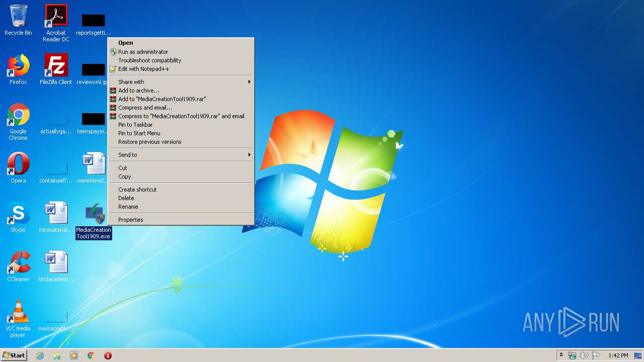This screenshot has width=644, height=362.
Task: Select Compress and email...
Action: [181, 108]
